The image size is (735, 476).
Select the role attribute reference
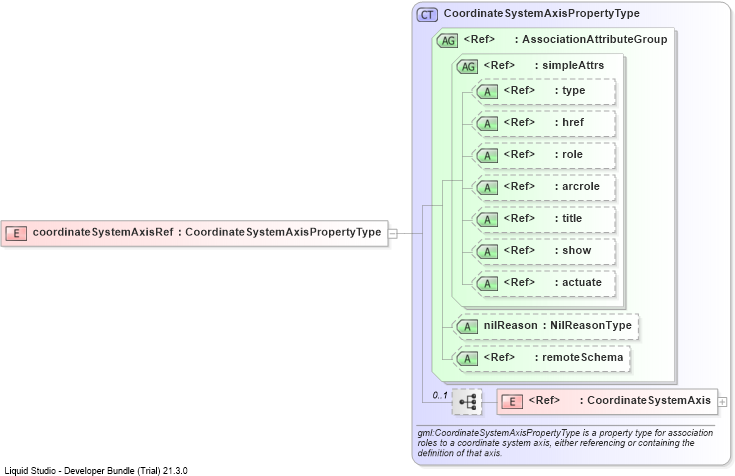coord(543,154)
